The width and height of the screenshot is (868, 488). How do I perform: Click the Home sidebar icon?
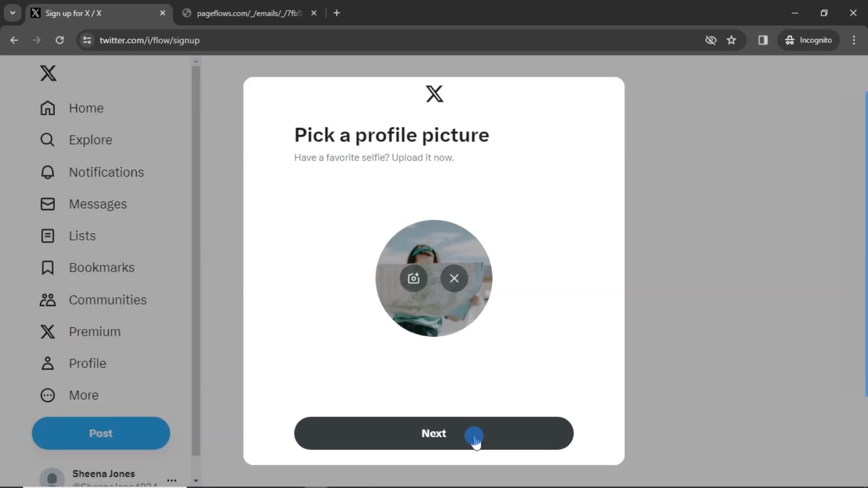[x=47, y=108]
